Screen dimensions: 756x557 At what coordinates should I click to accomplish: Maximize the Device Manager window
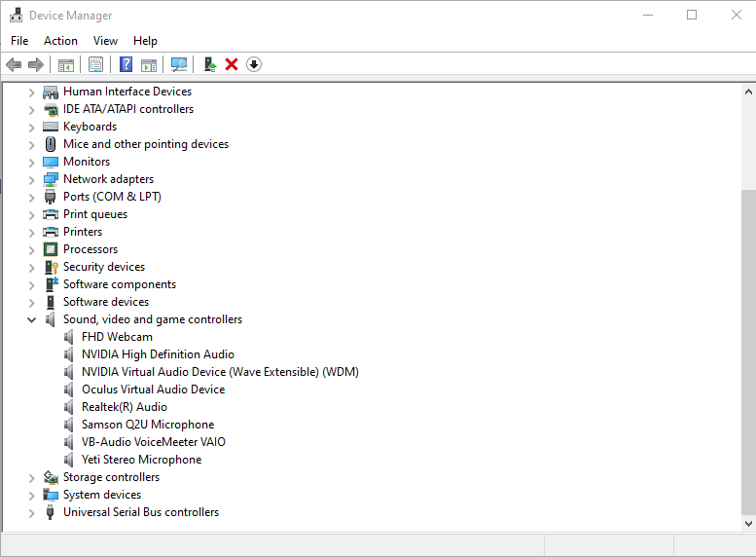click(x=692, y=15)
